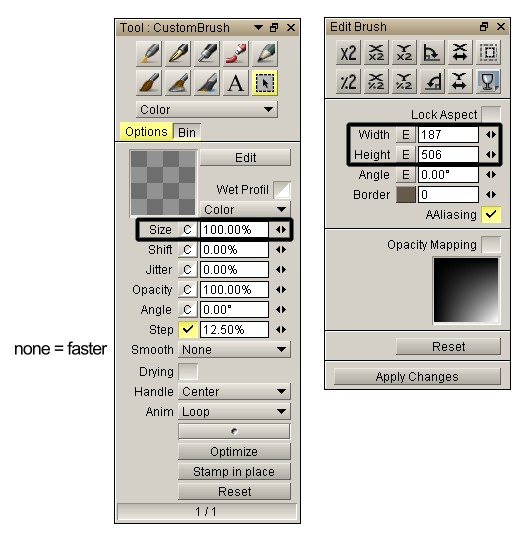Toggle the Lock Aspect checkbox

pyautogui.click(x=491, y=115)
